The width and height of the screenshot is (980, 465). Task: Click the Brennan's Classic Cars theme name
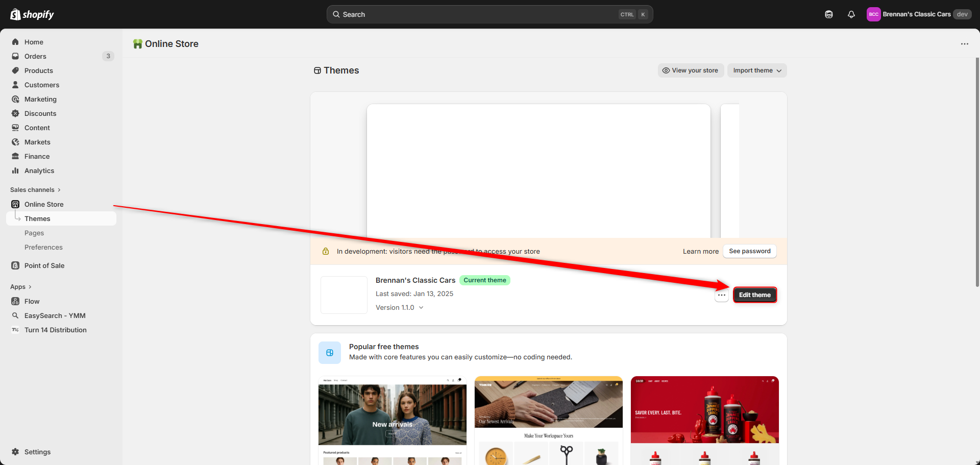415,280
